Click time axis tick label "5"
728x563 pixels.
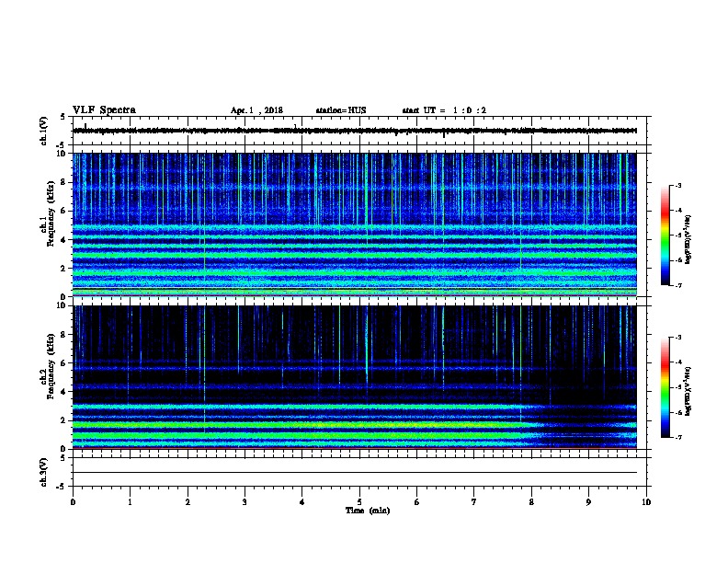(x=359, y=502)
